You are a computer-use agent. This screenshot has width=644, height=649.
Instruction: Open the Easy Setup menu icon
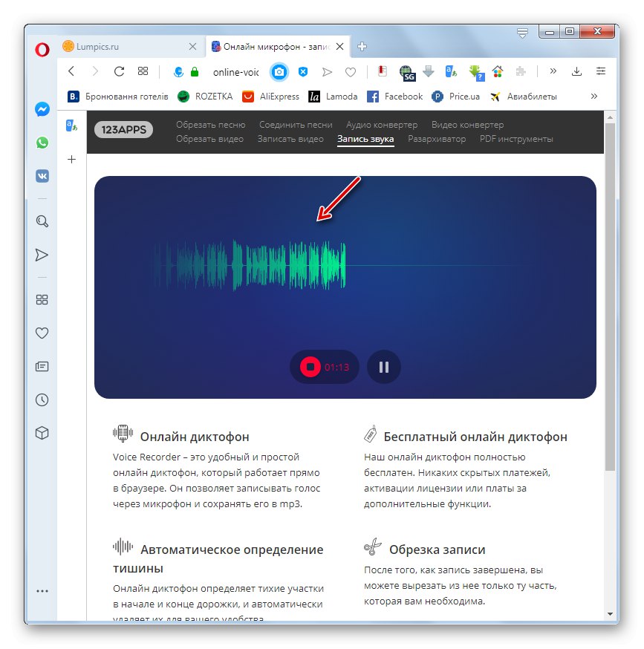[x=601, y=71]
